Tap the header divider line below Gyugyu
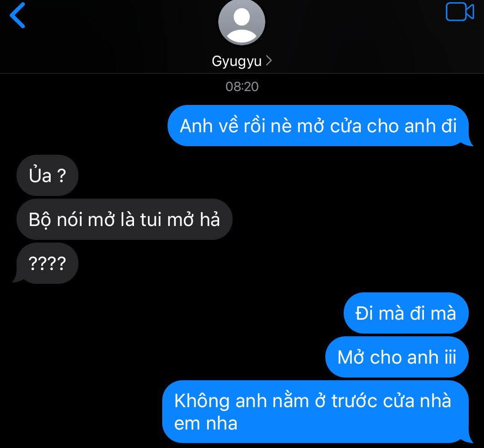 [242, 73]
